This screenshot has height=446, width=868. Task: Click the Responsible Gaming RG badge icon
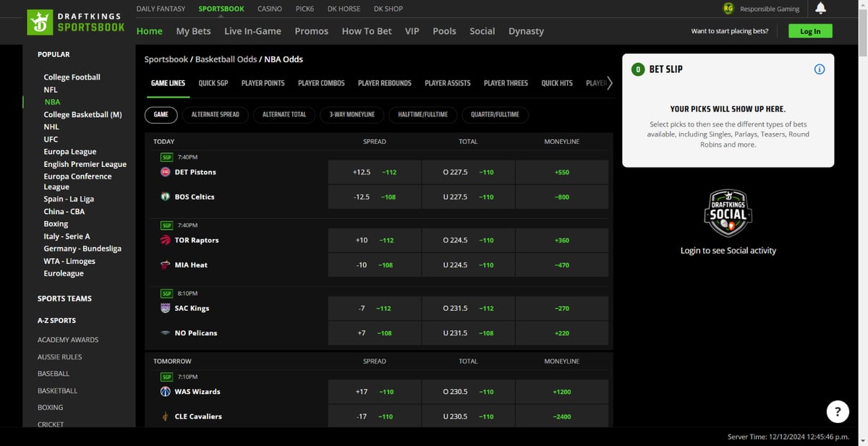pos(728,9)
